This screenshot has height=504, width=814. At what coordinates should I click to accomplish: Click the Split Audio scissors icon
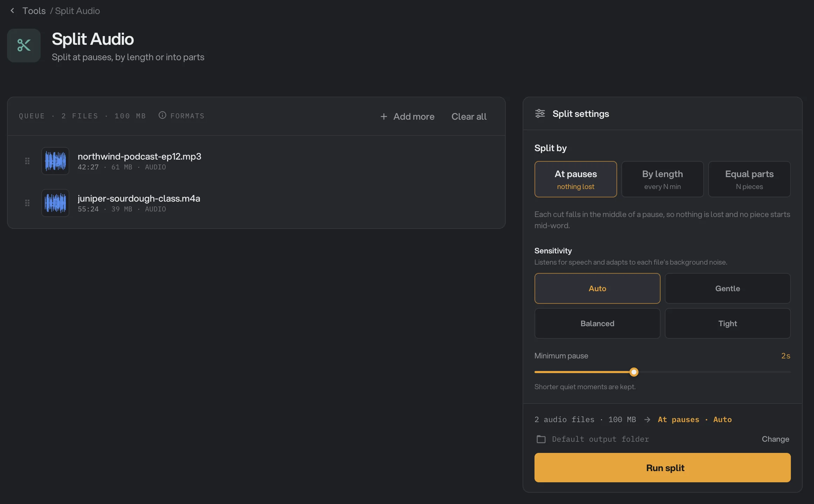click(24, 45)
